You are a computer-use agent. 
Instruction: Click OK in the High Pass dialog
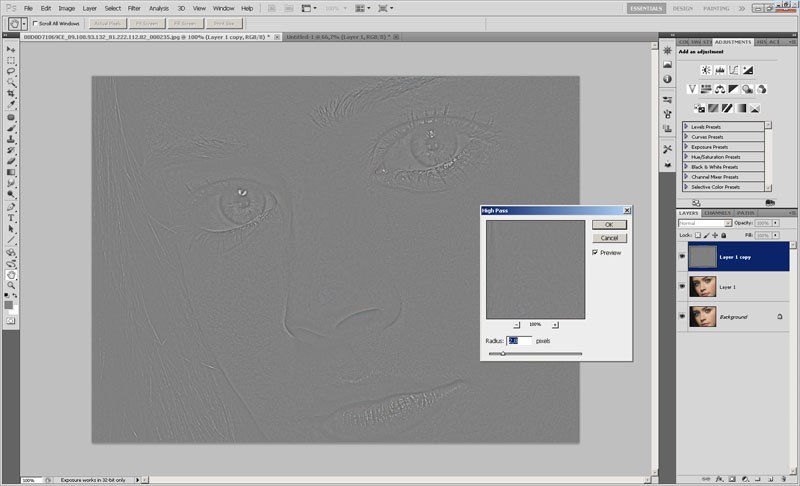pos(609,225)
